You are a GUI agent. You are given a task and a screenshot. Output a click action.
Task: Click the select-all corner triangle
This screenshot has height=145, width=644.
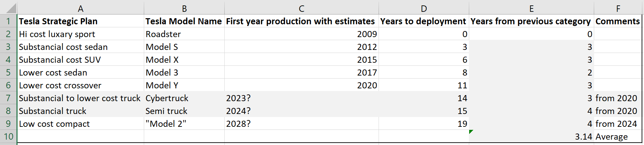9,8
